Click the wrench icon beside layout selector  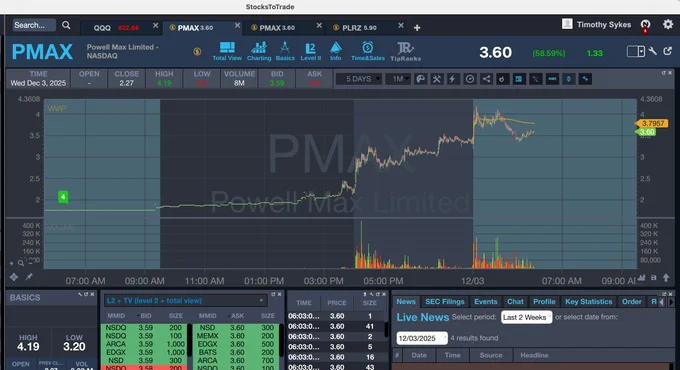(x=653, y=52)
